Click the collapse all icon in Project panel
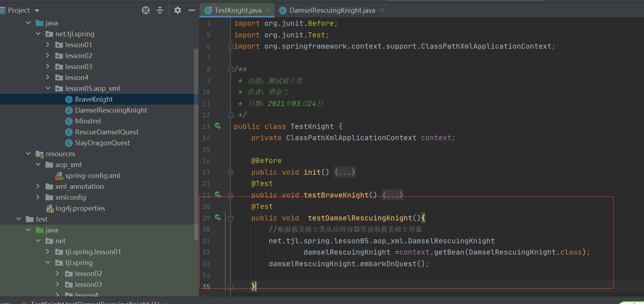This screenshot has width=644, height=304. coord(160,10)
